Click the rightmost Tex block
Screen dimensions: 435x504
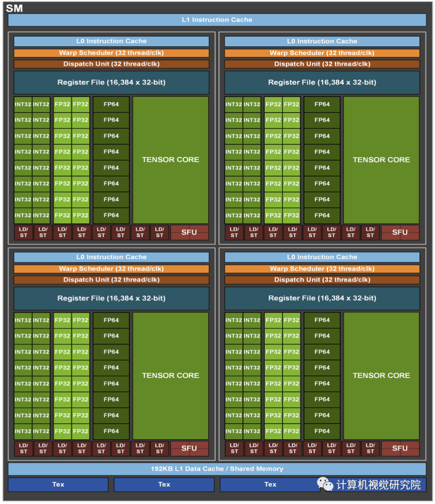coord(270,484)
